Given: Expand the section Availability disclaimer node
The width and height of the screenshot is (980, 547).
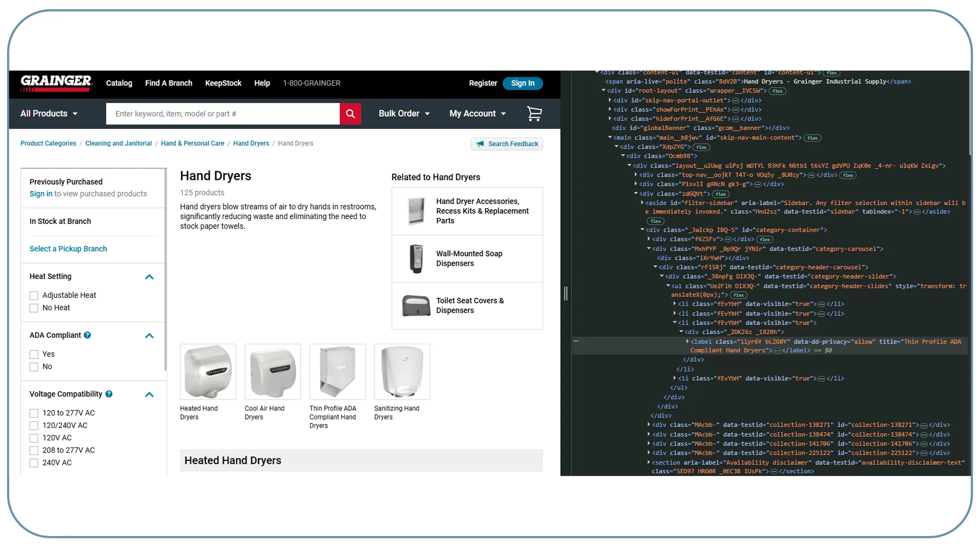Looking at the screenshot, I should point(648,462).
